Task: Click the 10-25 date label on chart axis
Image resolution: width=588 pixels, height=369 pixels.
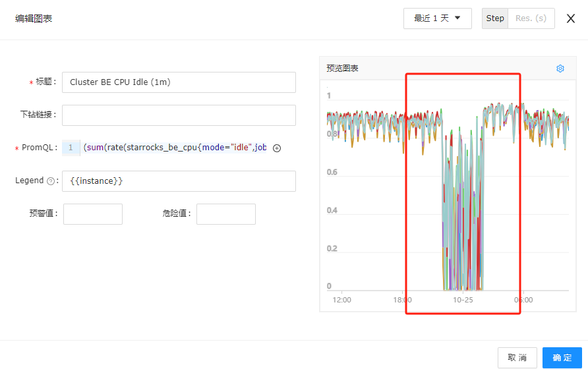Action: click(463, 300)
